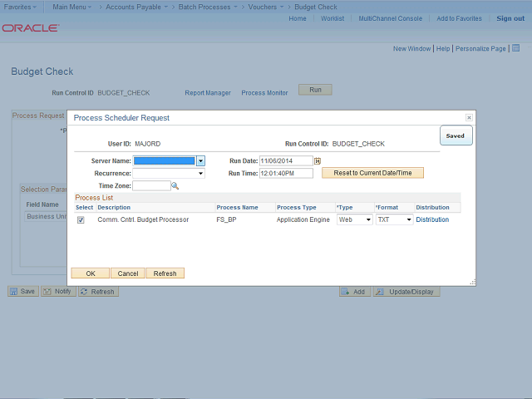This screenshot has height=399, width=532.
Task: Click into the Run Time field
Action: click(285, 174)
